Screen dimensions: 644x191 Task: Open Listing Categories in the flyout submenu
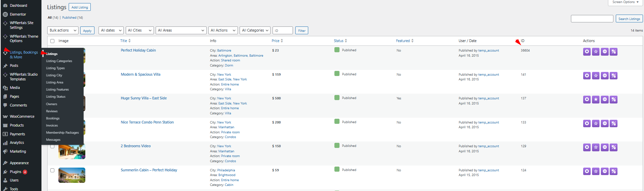(x=59, y=61)
